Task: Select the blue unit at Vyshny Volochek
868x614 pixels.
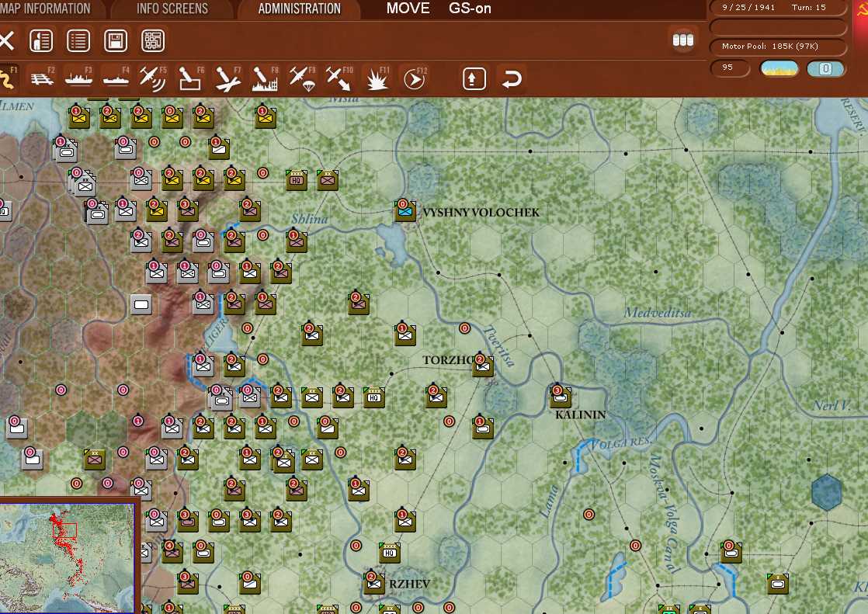Action: point(405,211)
